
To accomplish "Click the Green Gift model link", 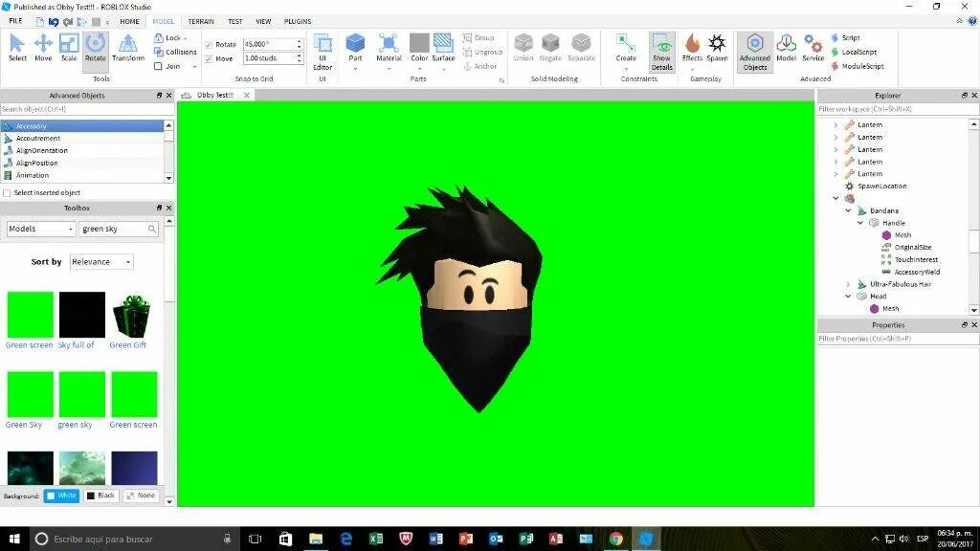I will (127, 344).
